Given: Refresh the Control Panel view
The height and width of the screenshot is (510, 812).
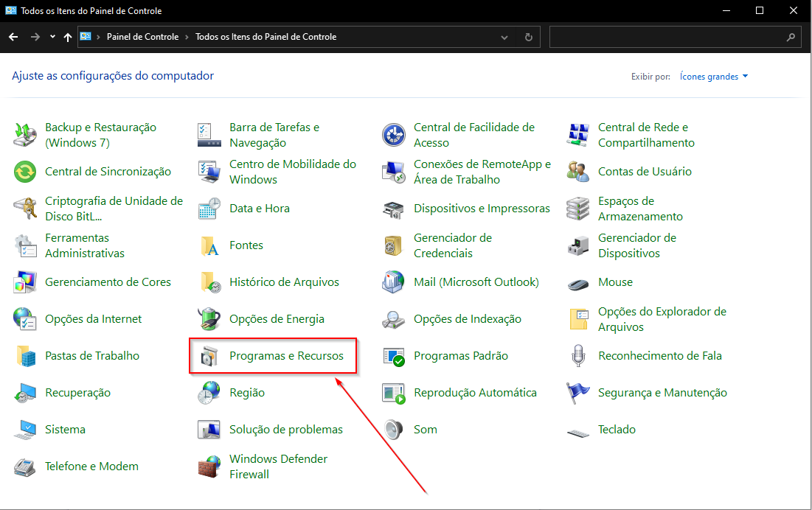Looking at the screenshot, I should coord(528,38).
